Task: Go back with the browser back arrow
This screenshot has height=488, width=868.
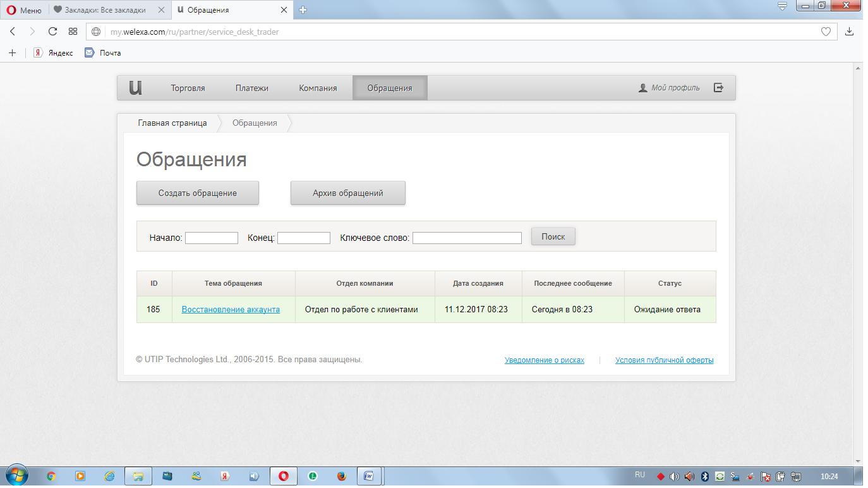Action: [13, 32]
